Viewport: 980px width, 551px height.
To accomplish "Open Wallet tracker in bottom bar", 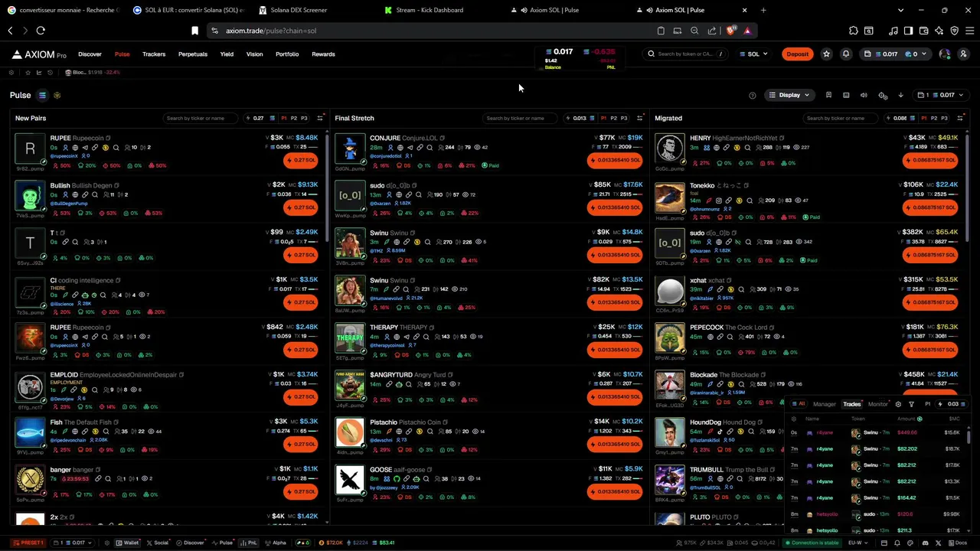I will 128,543.
